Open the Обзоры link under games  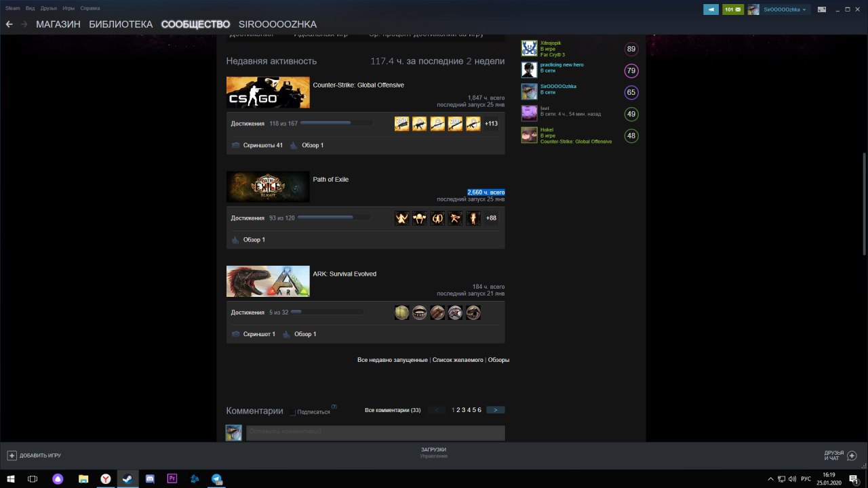(498, 360)
